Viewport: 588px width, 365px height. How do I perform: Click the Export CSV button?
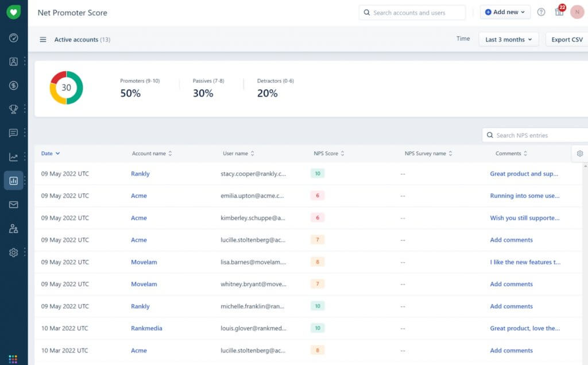pyautogui.click(x=567, y=39)
